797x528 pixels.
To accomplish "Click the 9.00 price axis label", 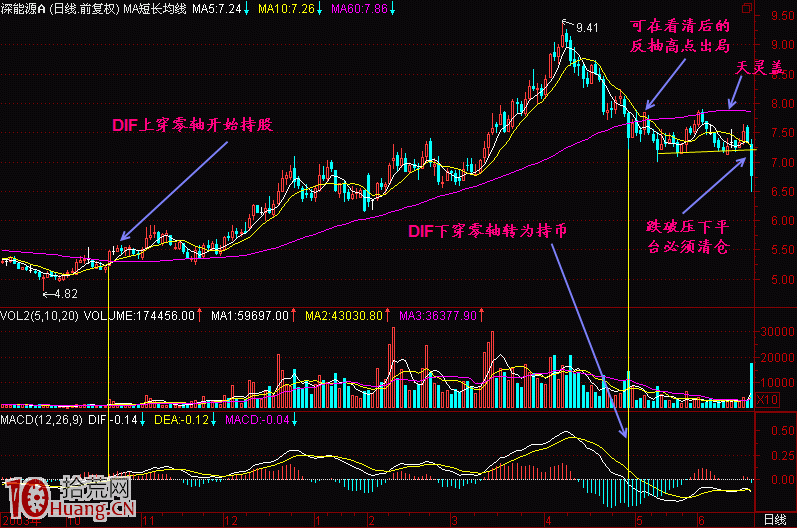I will 783,45.
